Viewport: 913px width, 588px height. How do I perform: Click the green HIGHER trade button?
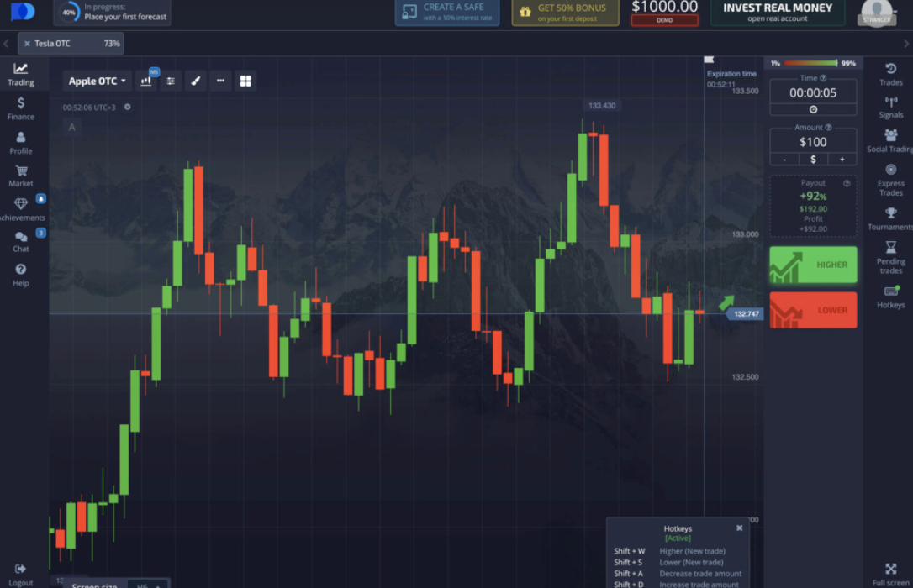coord(813,265)
